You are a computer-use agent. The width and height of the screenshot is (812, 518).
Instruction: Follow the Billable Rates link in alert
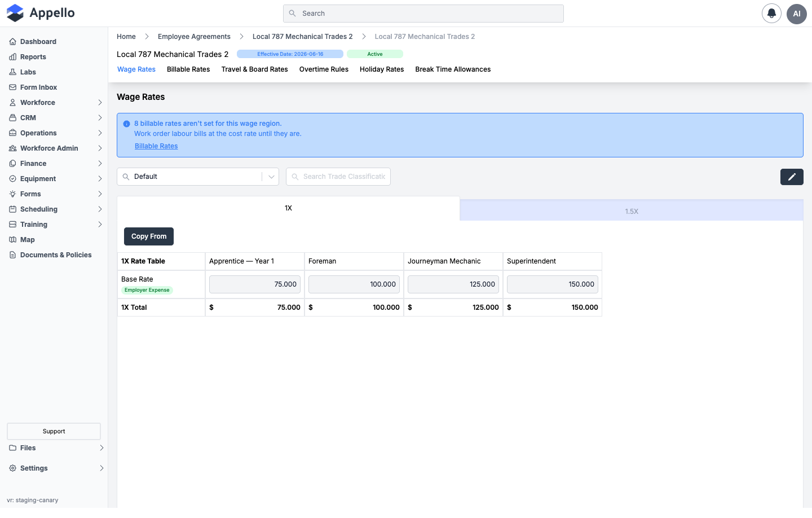[x=156, y=146]
